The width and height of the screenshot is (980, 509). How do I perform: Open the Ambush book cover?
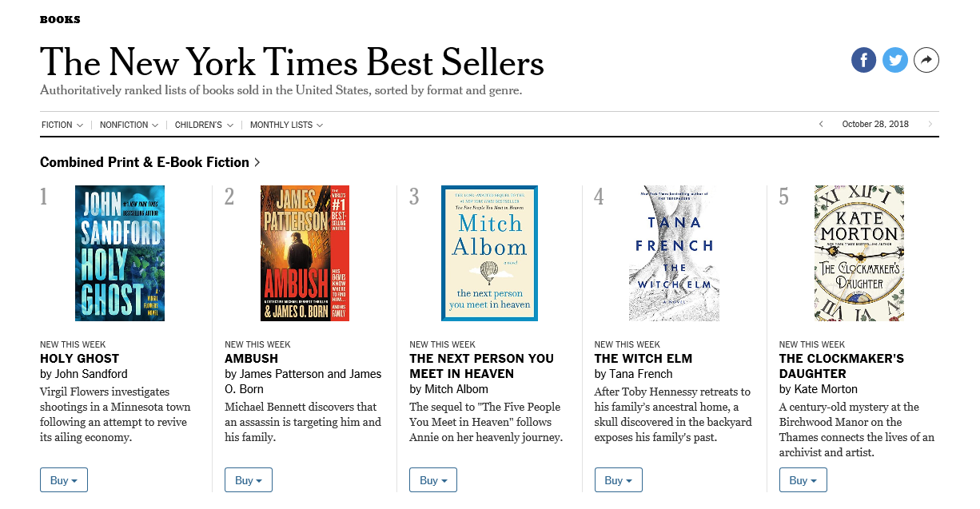(x=305, y=253)
